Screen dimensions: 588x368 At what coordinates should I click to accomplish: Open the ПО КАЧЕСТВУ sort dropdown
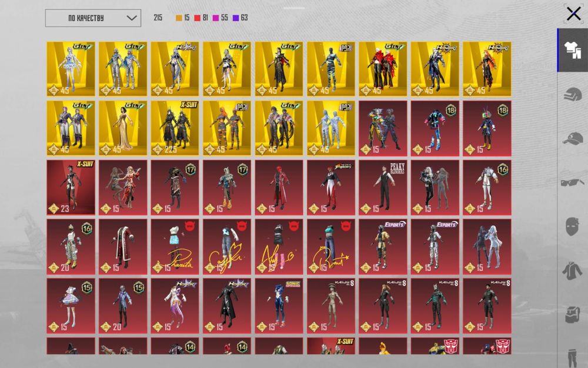[x=93, y=18]
